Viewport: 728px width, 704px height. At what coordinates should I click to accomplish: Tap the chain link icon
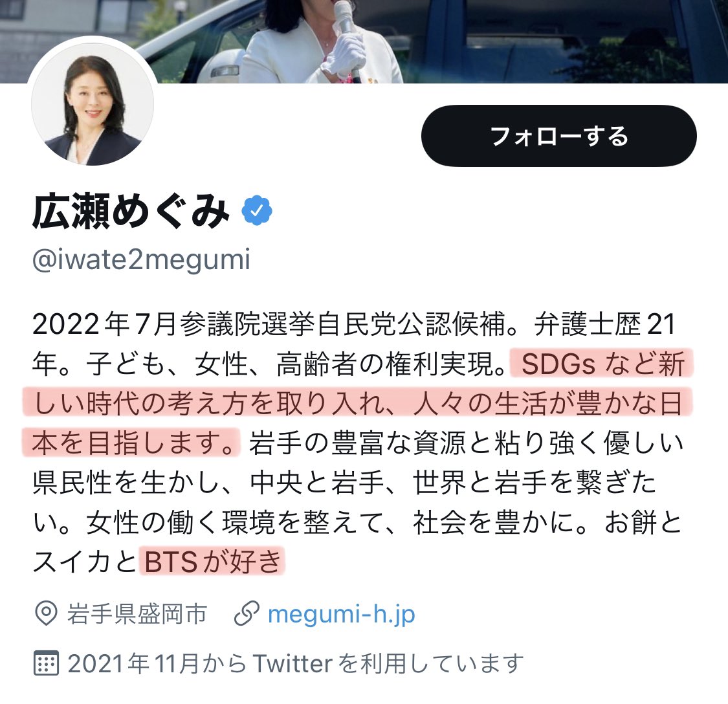246,614
